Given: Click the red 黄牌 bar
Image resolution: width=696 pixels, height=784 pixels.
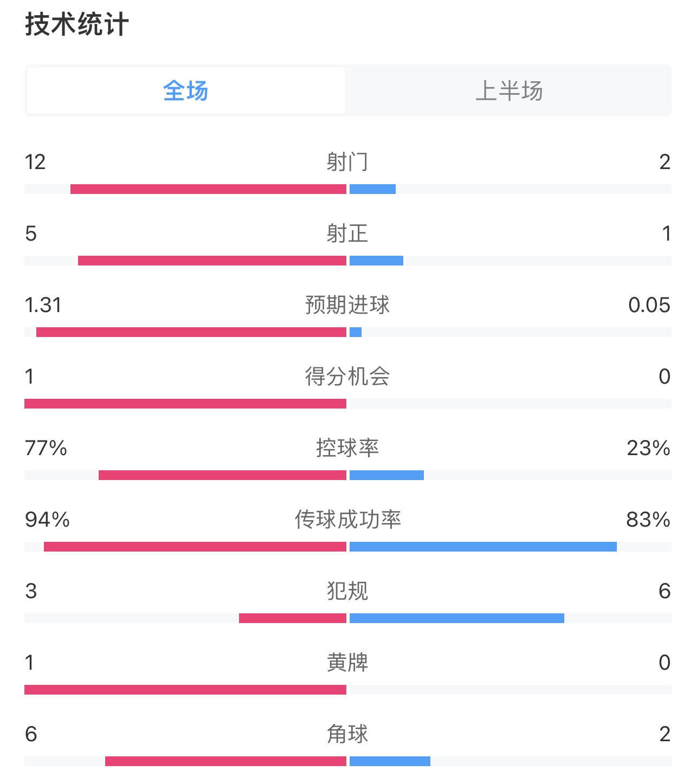Looking at the screenshot, I should [185, 690].
